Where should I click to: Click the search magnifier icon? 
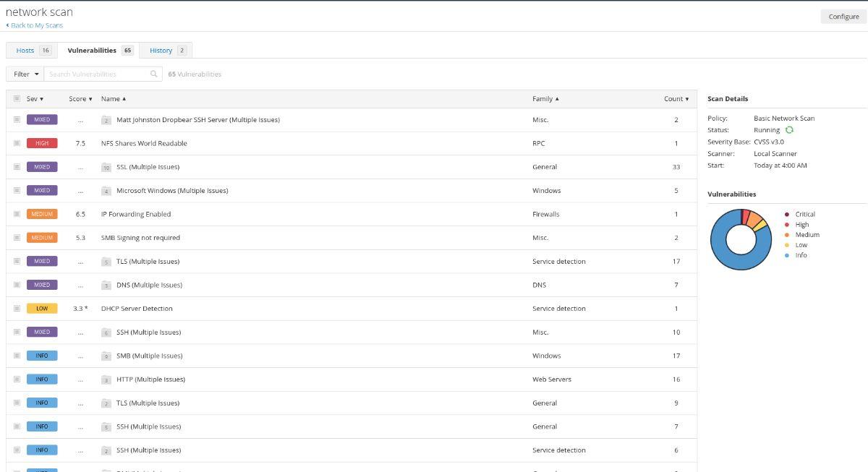[x=154, y=74]
